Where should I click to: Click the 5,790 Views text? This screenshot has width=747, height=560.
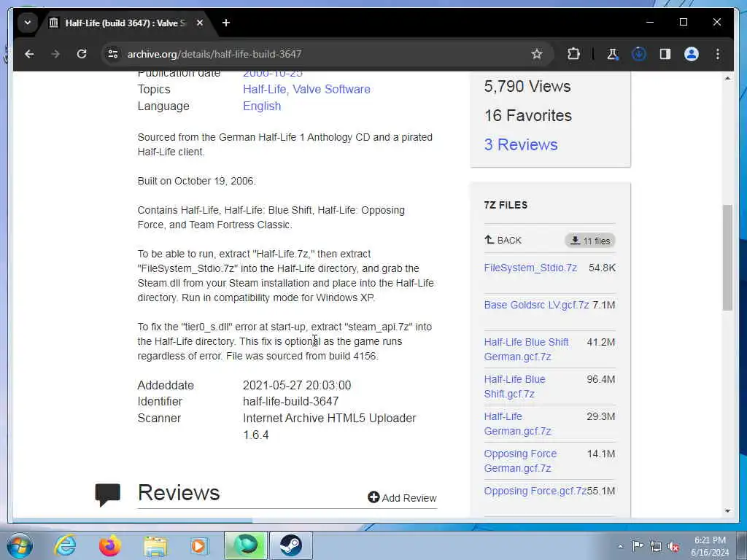pyautogui.click(x=527, y=86)
